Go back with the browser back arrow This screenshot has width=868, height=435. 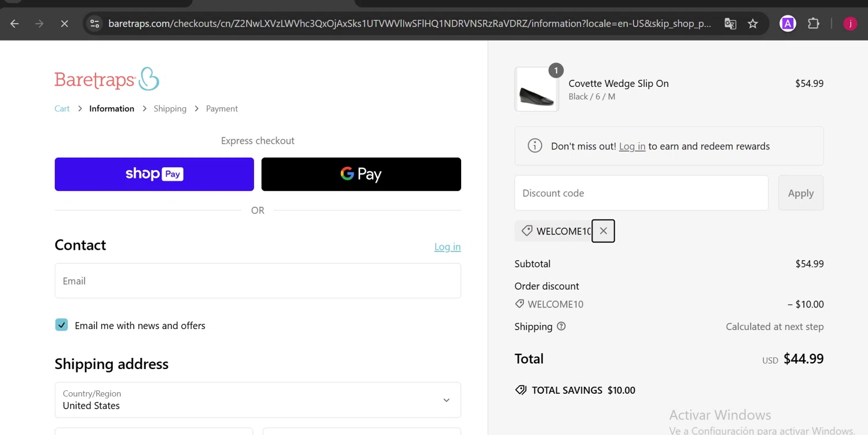click(x=14, y=24)
